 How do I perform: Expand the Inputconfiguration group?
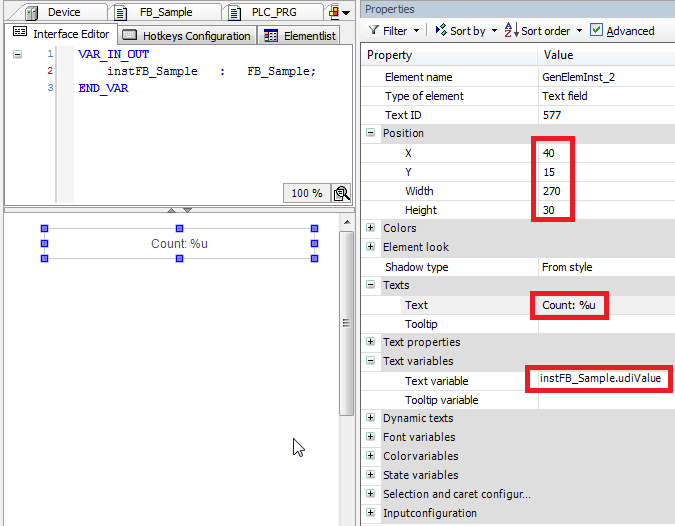click(371, 513)
